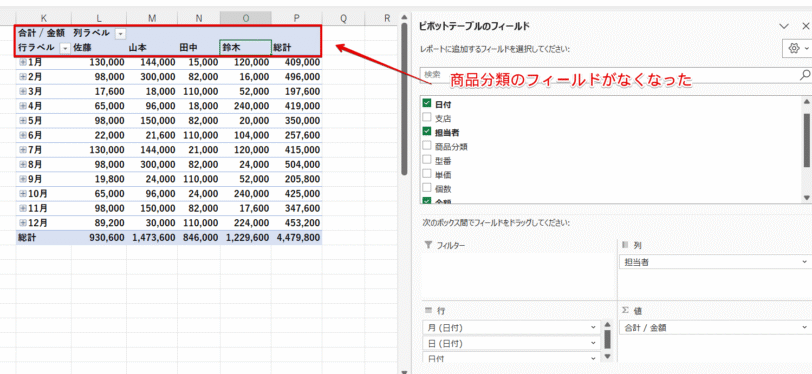Click the grand total cell 4,479,800
Image resolution: width=812 pixels, height=374 pixels.
[296, 238]
